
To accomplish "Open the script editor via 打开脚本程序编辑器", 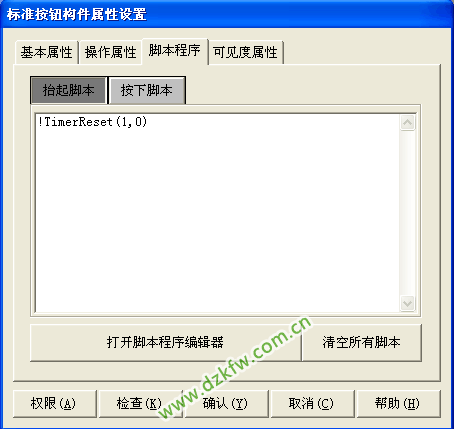I will [165, 342].
